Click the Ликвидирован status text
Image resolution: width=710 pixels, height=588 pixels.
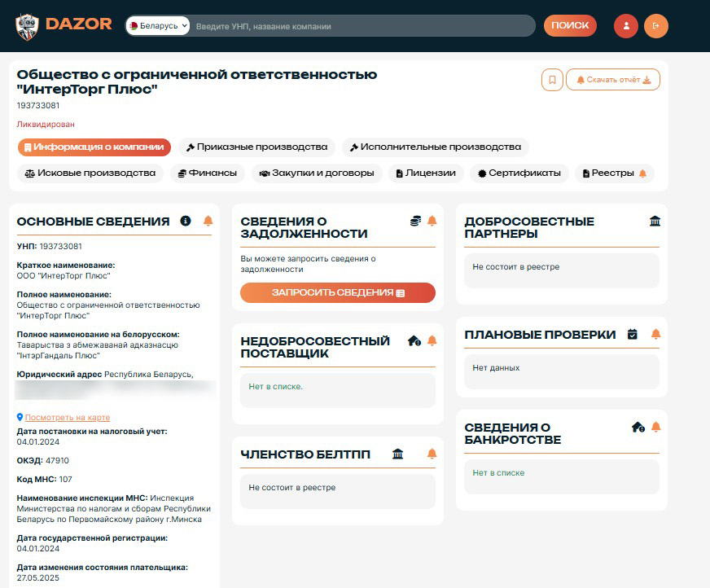(46, 124)
